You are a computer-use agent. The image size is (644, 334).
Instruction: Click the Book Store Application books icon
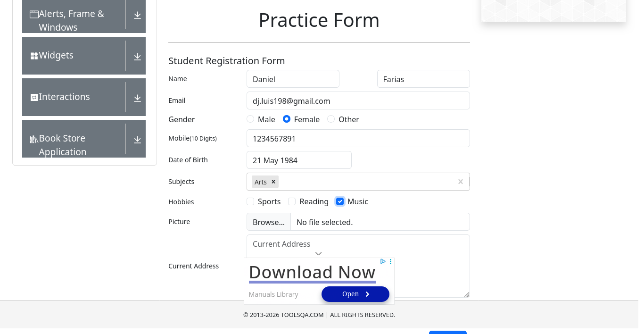coord(34,139)
